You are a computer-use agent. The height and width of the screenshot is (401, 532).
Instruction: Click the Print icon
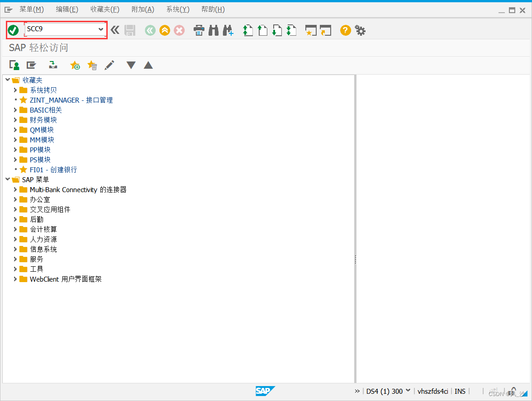click(199, 30)
